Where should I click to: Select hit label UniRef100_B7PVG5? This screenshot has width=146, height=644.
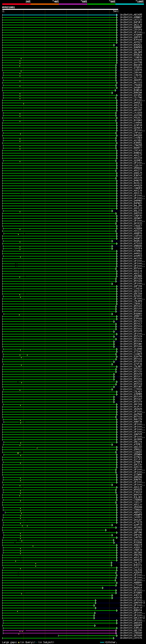pyautogui.click(x=131, y=319)
